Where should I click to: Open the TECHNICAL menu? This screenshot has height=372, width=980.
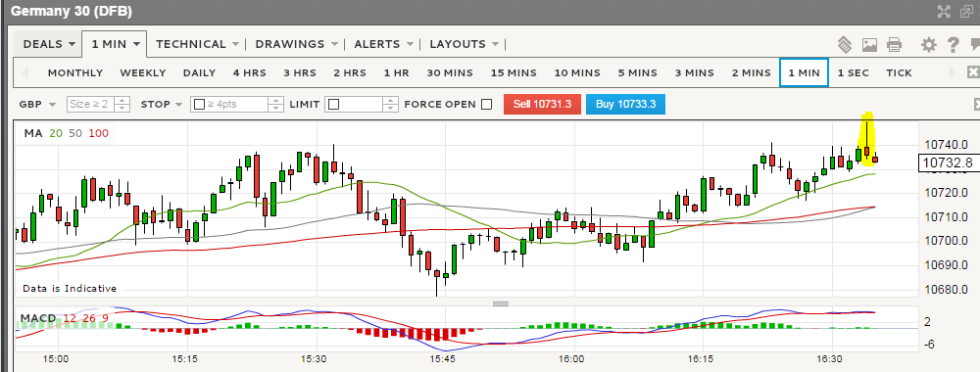(x=198, y=44)
